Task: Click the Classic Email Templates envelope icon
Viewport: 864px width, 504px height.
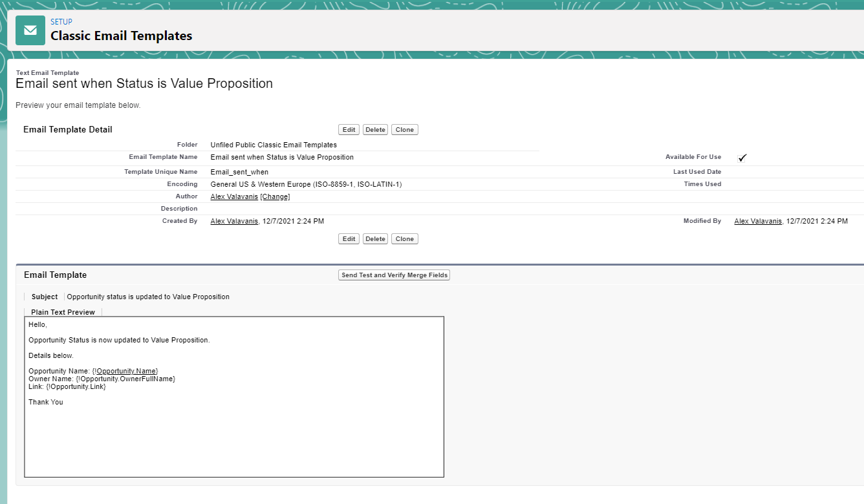Action: tap(30, 30)
